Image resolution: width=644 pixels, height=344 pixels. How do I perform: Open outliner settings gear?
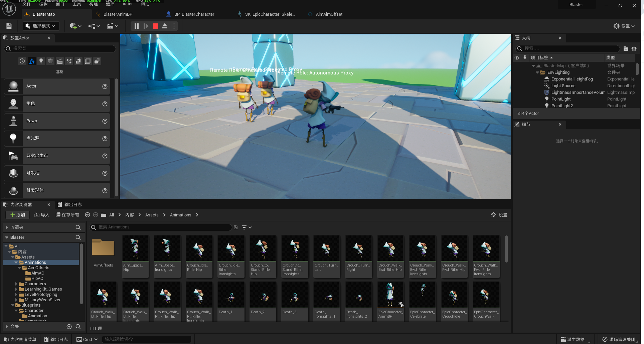(634, 49)
